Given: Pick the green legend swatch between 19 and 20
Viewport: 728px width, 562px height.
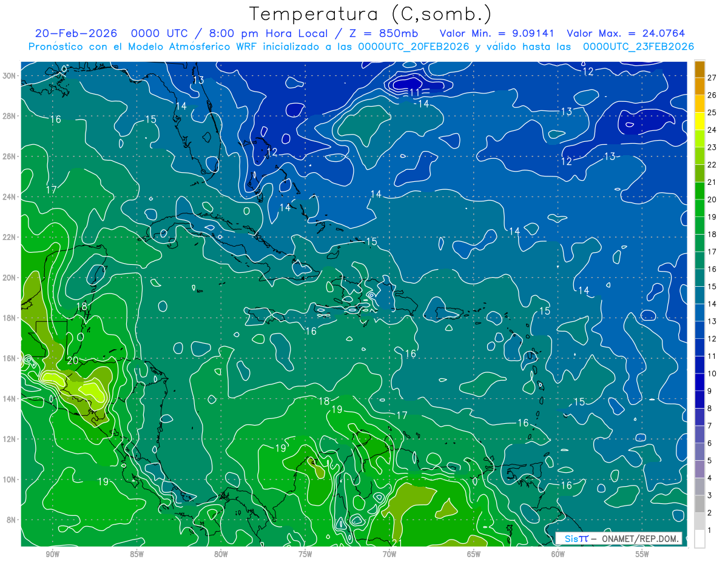Looking at the screenshot, I should pos(699,208).
